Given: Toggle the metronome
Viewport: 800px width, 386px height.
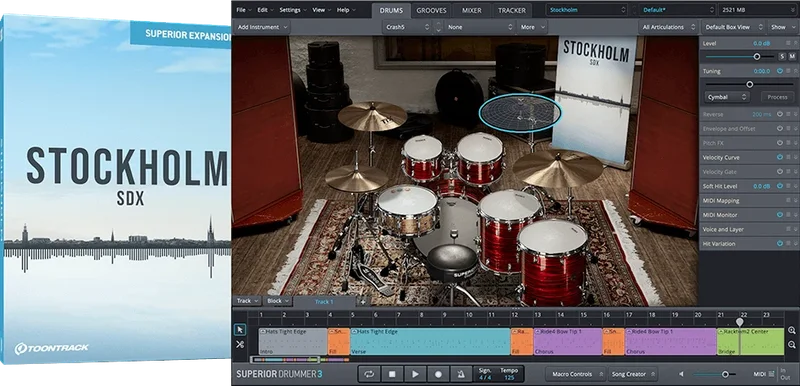Looking at the screenshot, I should click(x=461, y=374).
